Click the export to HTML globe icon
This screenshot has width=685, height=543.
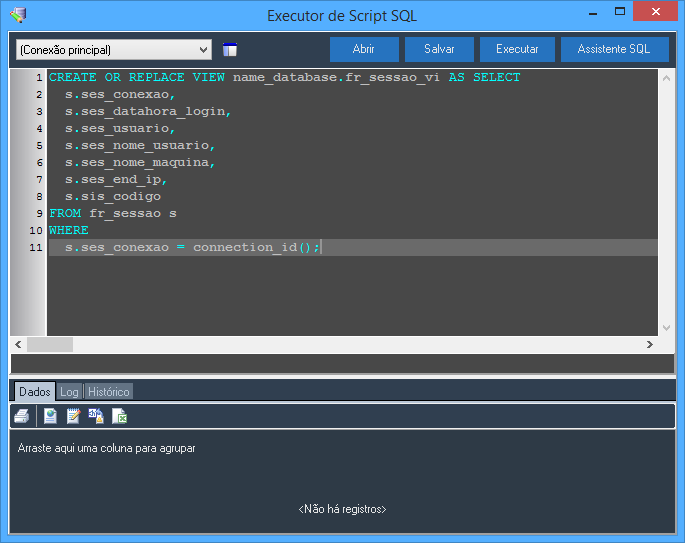50,416
